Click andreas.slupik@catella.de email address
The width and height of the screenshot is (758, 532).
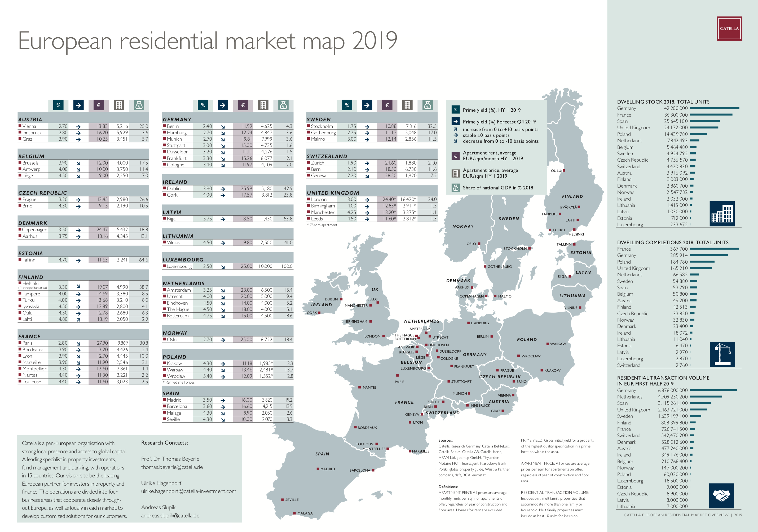[170, 516]
